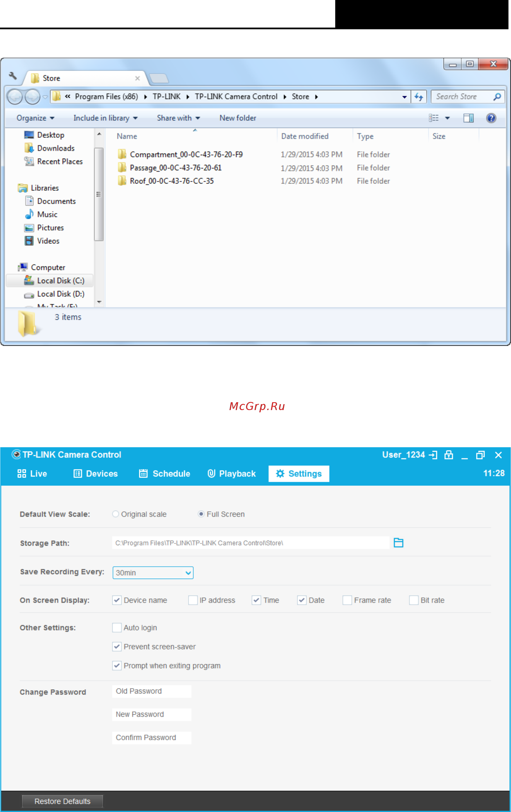
Task: Switch to the Devices tab
Action: tap(96, 474)
